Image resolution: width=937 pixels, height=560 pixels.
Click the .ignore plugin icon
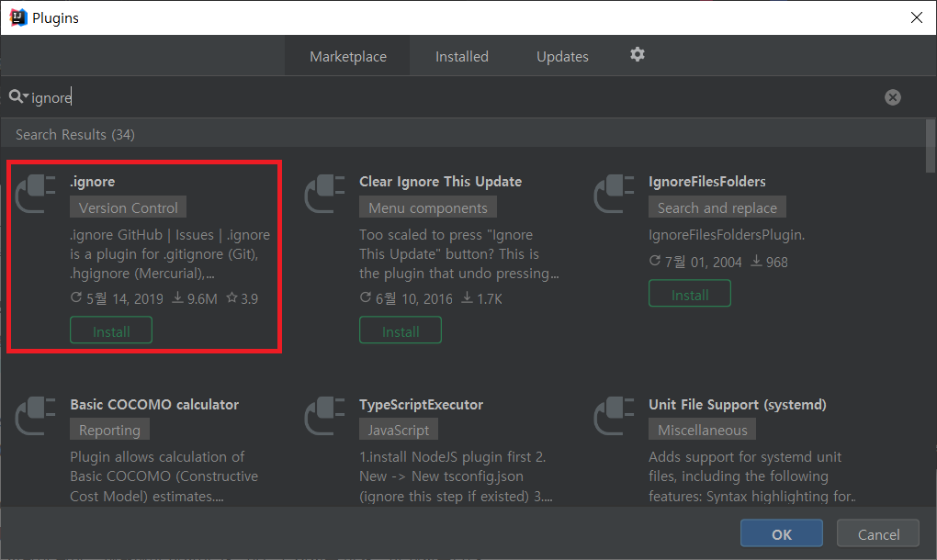coord(35,194)
